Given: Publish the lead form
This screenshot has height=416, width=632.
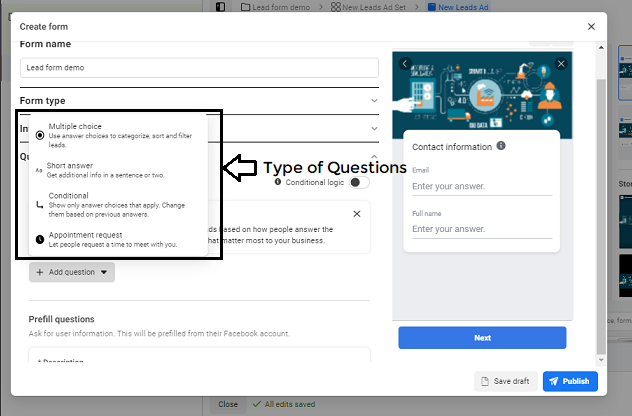Looking at the screenshot, I should coord(570,381).
